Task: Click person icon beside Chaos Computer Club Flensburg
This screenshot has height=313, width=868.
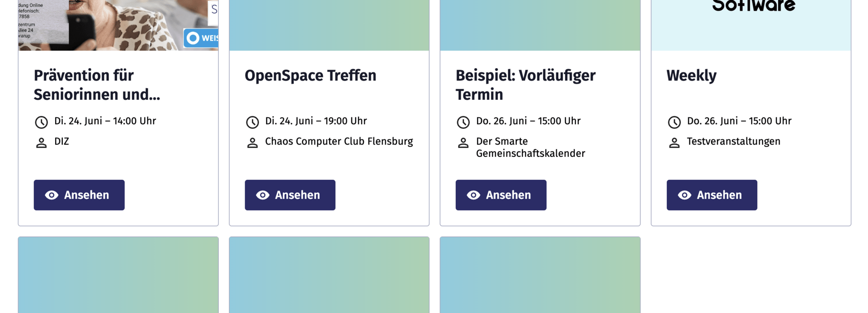Action: (x=252, y=143)
